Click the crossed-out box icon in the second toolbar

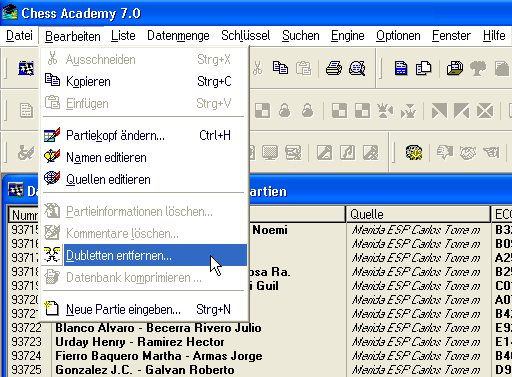click(x=485, y=111)
